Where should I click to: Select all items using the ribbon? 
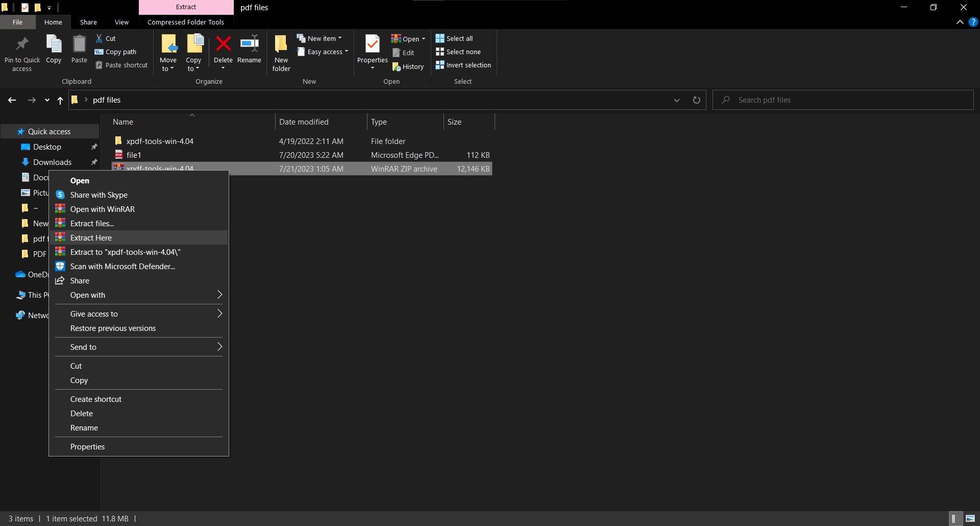(x=455, y=38)
